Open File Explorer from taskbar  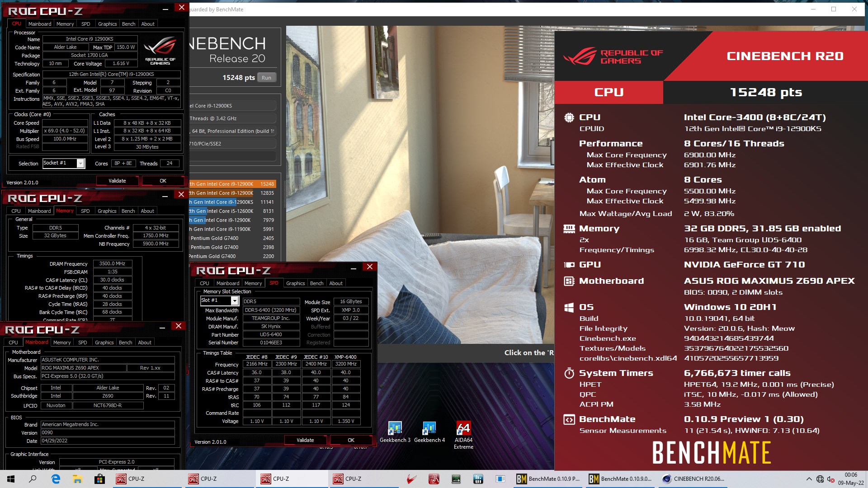click(x=77, y=479)
